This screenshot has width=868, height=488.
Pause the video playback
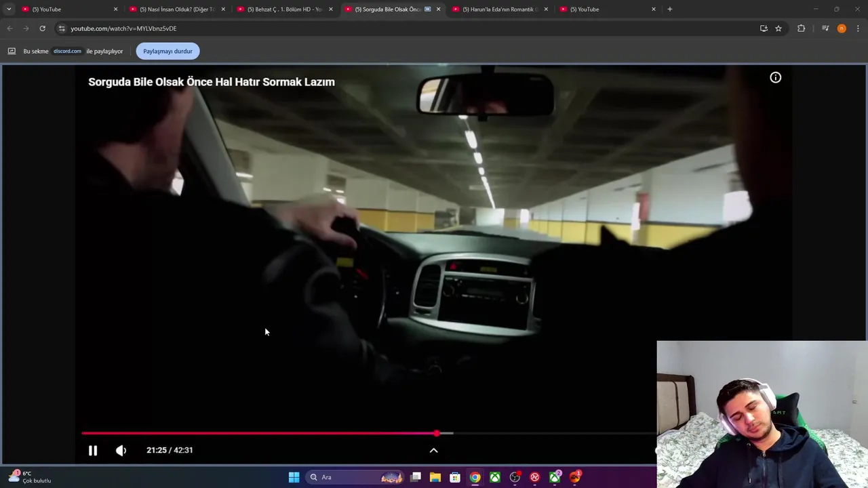coord(93,450)
